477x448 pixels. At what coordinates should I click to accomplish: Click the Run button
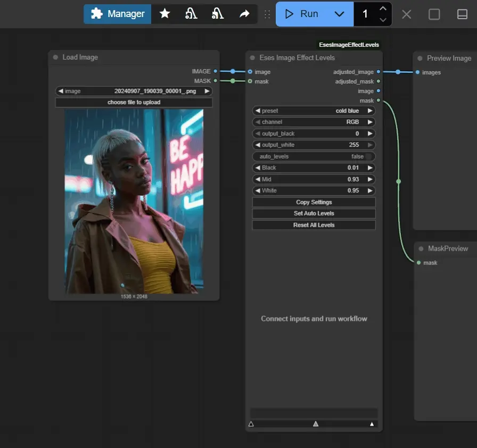[x=302, y=14]
